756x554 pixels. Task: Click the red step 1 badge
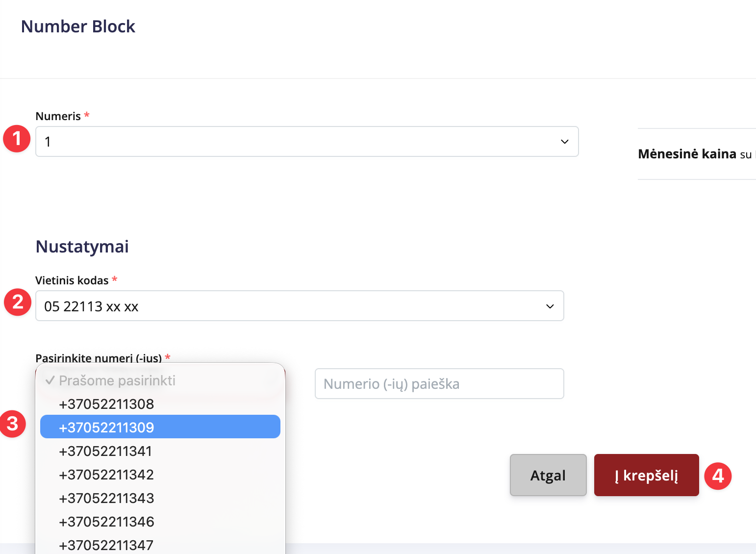[x=17, y=139]
